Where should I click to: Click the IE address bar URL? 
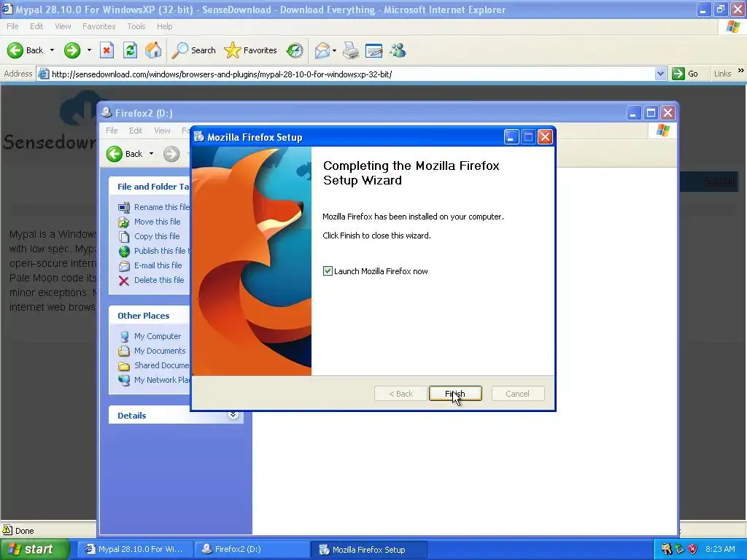click(x=222, y=74)
